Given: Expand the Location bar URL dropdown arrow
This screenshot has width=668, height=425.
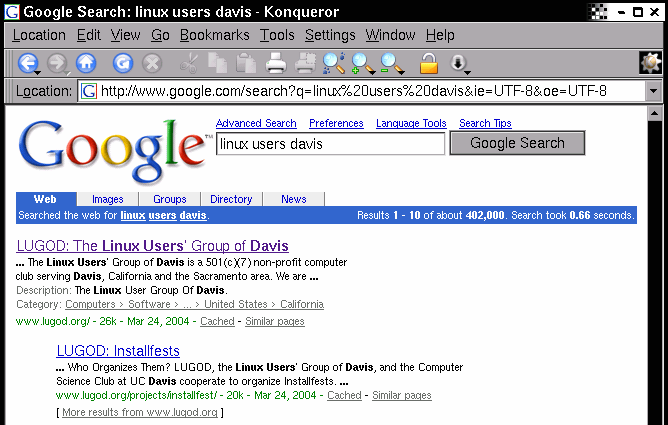Looking at the screenshot, I should point(654,91).
